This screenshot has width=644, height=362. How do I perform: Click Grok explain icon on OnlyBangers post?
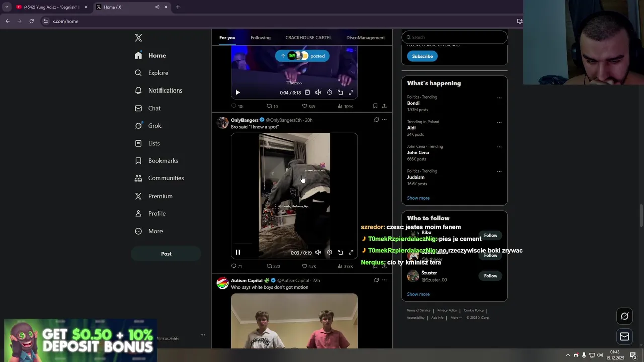(x=376, y=120)
